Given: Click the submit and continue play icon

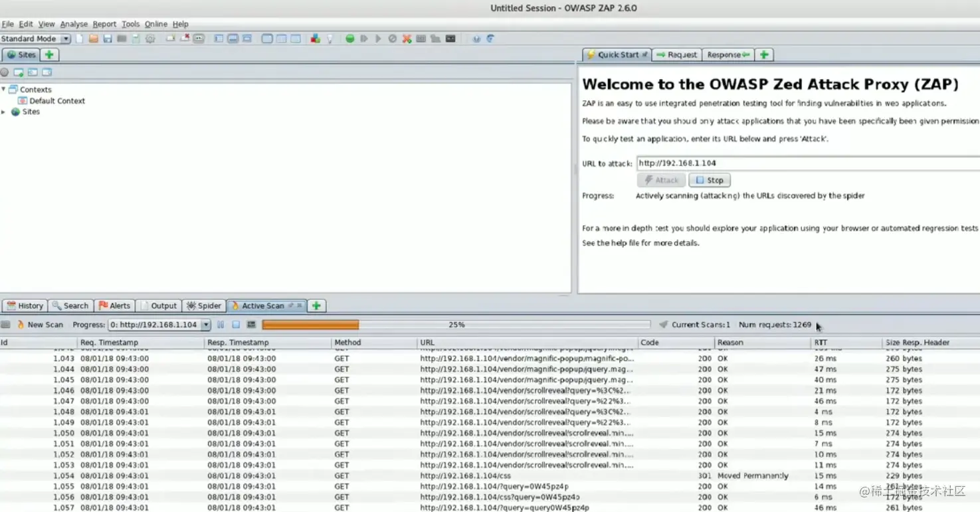Looking at the screenshot, I should pyautogui.click(x=378, y=39).
